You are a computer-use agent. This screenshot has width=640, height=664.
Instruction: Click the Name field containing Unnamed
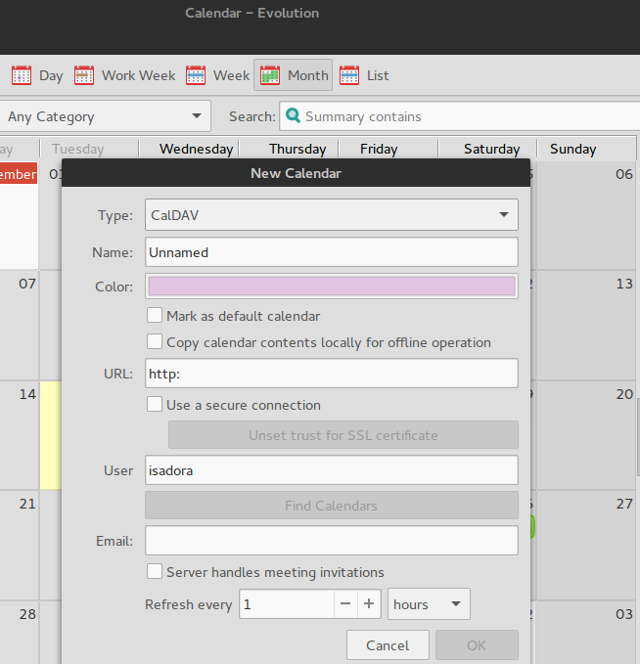tap(332, 252)
